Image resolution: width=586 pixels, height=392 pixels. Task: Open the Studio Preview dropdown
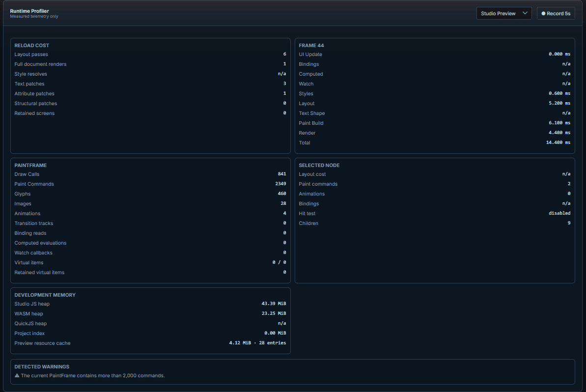(504, 13)
